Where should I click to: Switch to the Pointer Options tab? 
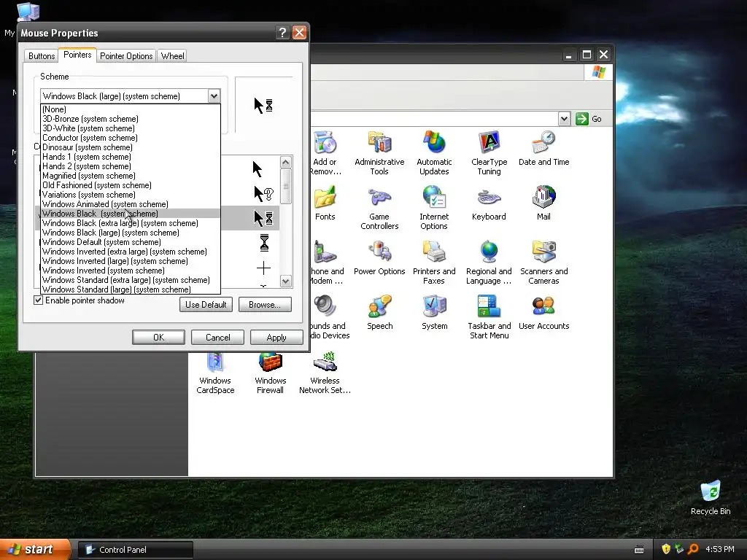coord(126,55)
